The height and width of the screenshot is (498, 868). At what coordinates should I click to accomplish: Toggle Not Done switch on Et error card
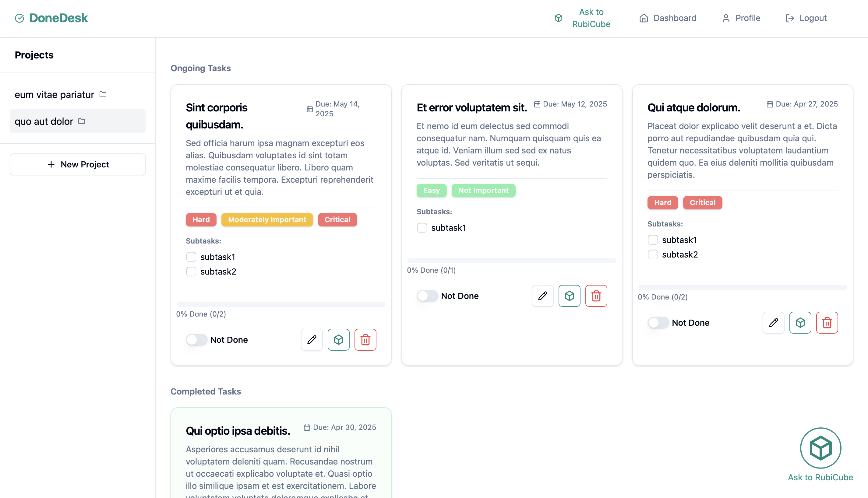pyautogui.click(x=427, y=296)
